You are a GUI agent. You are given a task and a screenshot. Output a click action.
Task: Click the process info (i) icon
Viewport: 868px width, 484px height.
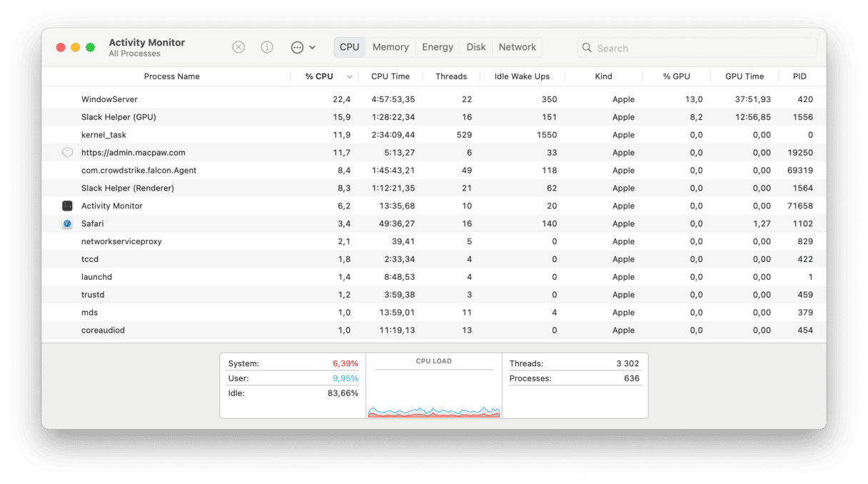(x=267, y=47)
